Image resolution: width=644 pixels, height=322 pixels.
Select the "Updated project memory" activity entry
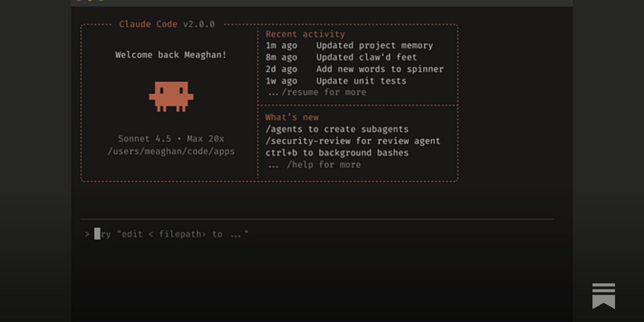click(375, 45)
